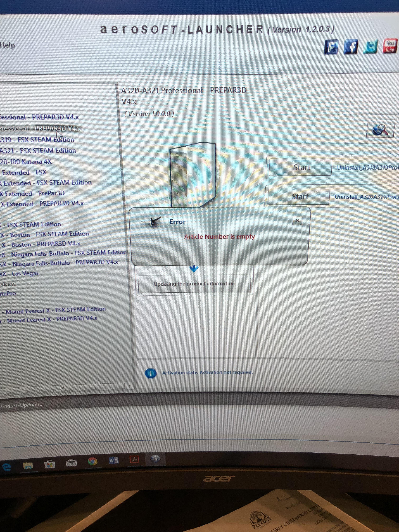Open the Aerosoft Twitter icon

click(x=370, y=46)
